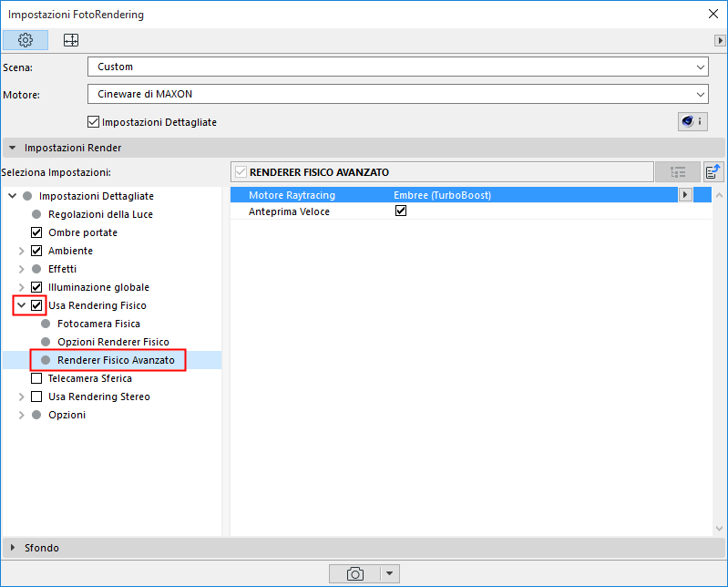Viewport: 728px width, 587px height.
Task: Toggle the Usa Rendering Stereo checkbox
Action: (36, 396)
